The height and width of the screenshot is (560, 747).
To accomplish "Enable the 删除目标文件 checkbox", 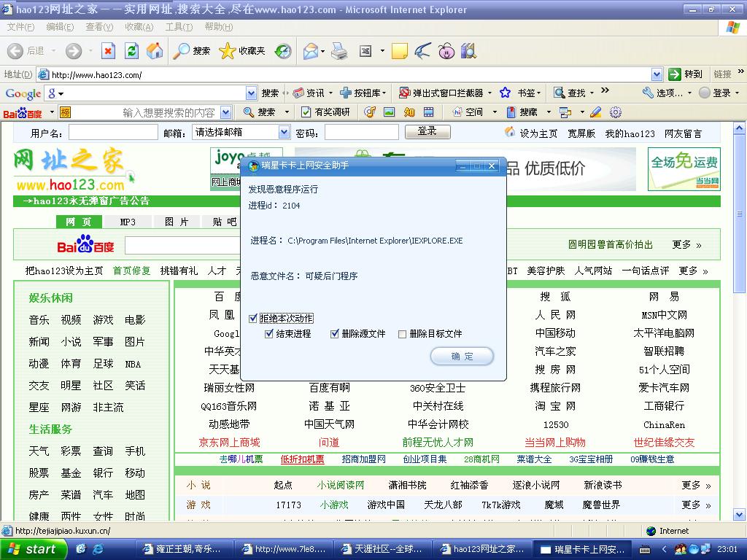I will 402,334.
